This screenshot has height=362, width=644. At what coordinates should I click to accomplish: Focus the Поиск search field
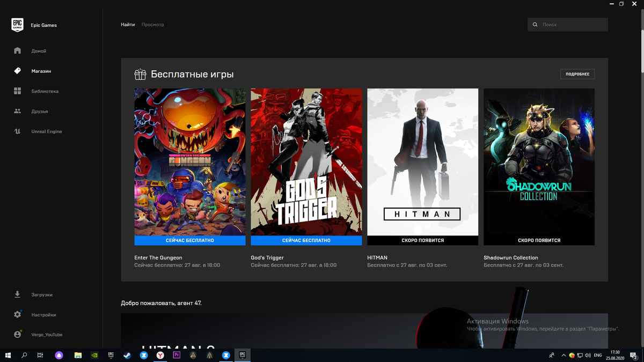click(568, 25)
